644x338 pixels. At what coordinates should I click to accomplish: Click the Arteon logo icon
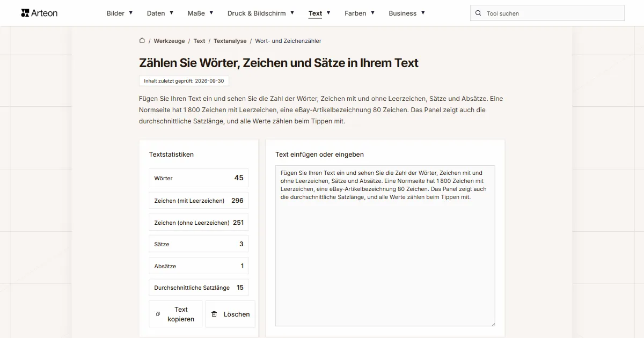point(25,13)
